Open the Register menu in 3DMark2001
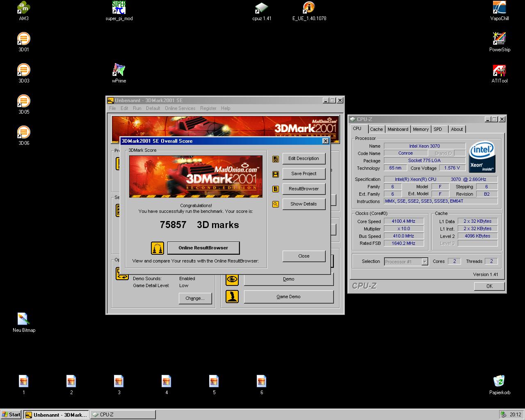 (x=208, y=108)
